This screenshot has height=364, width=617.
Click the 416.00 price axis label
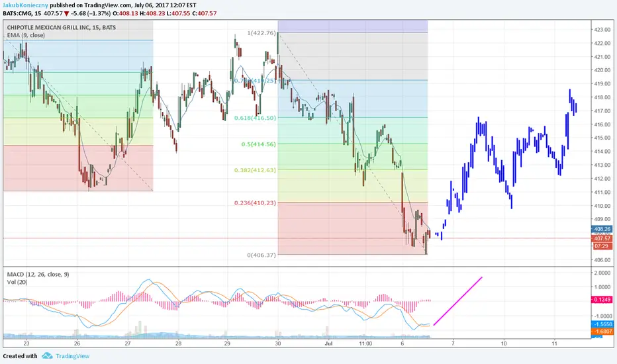[x=602, y=124]
